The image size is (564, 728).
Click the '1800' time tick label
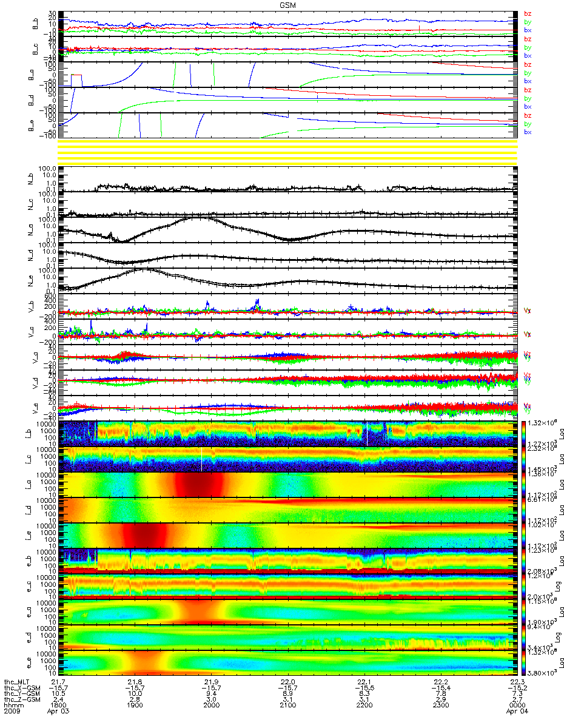coord(59,706)
